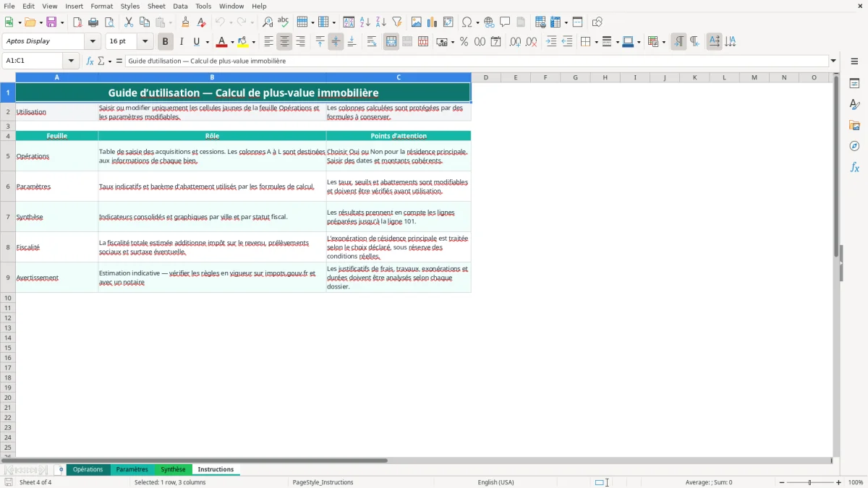Viewport: 868px width, 488px height.
Task: Sort descending with the Z-A icon
Action: (x=381, y=22)
